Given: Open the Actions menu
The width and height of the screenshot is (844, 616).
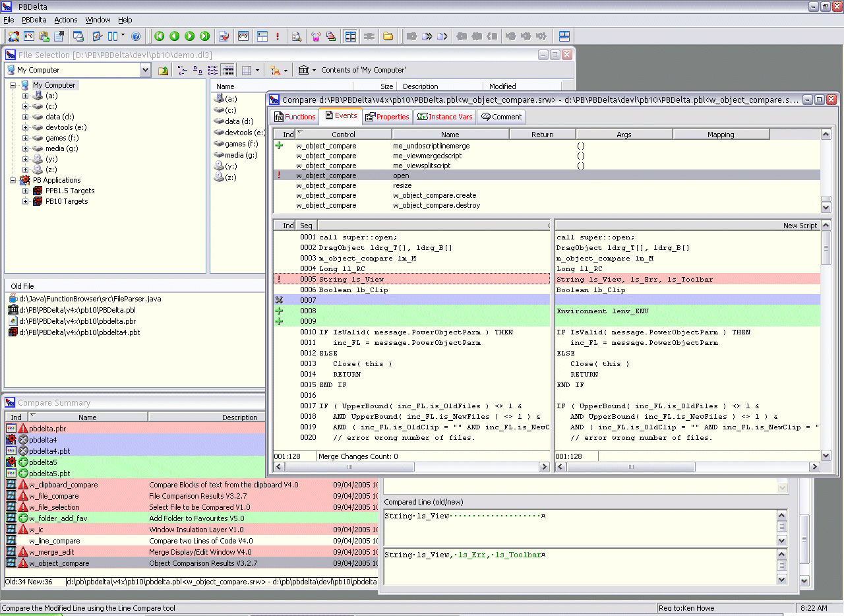Looking at the screenshot, I should (65, 20).
